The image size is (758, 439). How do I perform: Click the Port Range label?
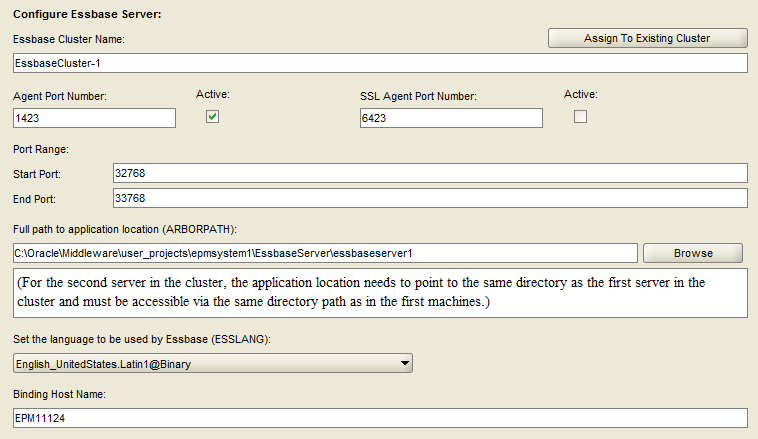click(x=41, y=149)
